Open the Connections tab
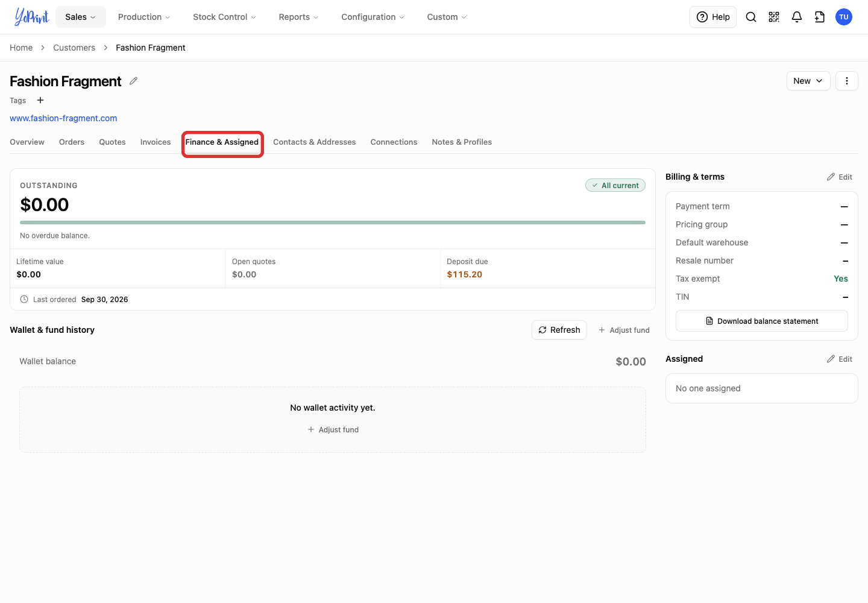Image resolution: width=868 pixels, height=603 pixels. [394, 142]
